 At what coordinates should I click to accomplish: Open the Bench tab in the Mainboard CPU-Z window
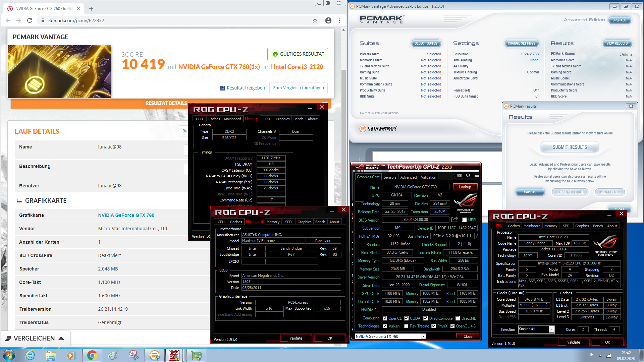[x=320, y=222]
